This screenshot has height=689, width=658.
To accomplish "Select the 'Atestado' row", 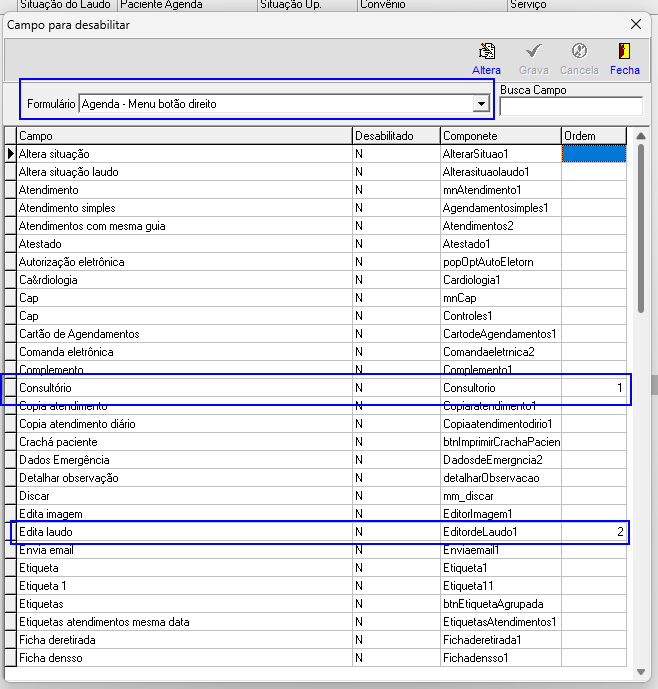I will tap(315, 244).
